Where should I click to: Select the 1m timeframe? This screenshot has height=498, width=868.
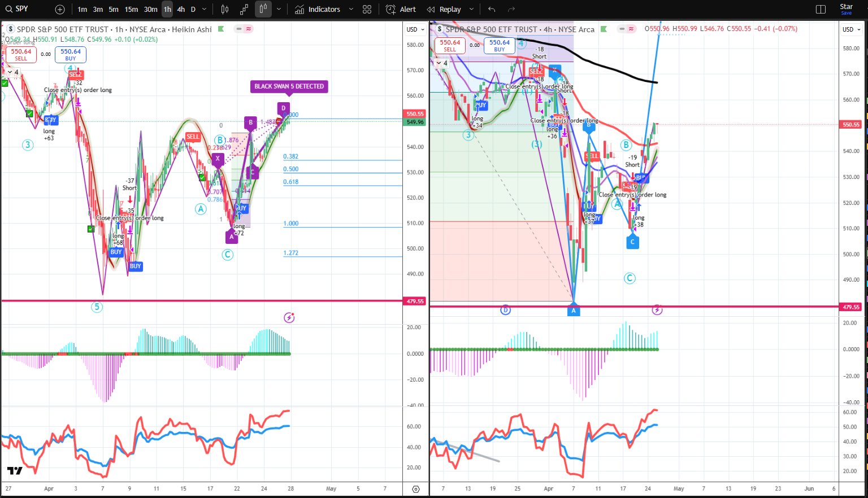pyautogui.click(x=83, y=10)
